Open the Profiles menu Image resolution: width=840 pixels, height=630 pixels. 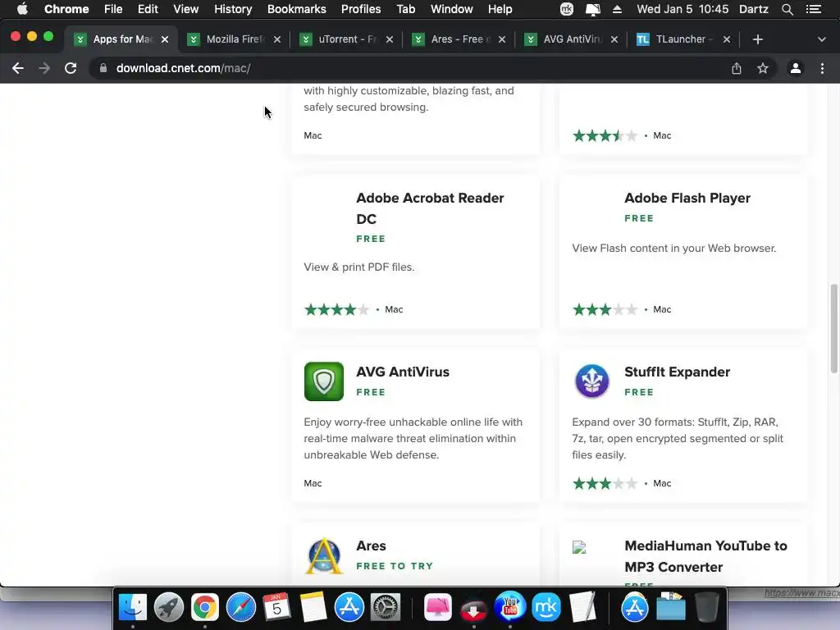point(361,9)
